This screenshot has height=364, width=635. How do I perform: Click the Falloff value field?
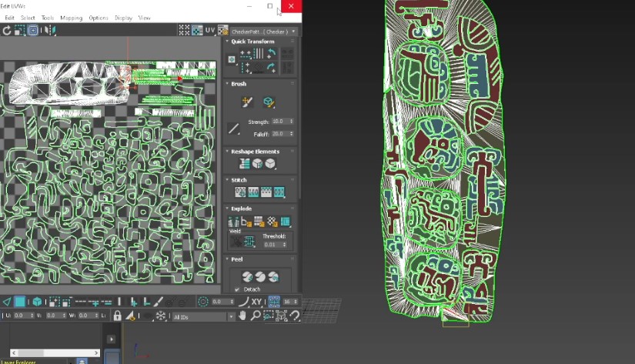point(280,134)
